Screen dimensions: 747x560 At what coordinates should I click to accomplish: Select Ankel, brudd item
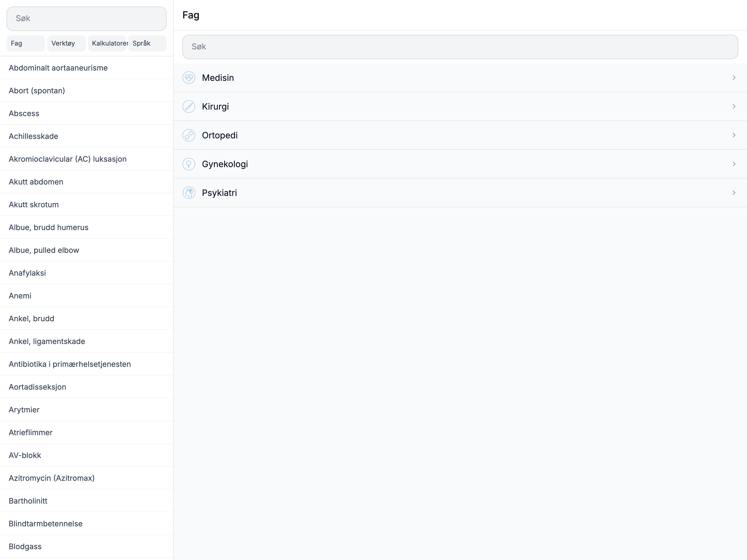click(x=86, y=318)
